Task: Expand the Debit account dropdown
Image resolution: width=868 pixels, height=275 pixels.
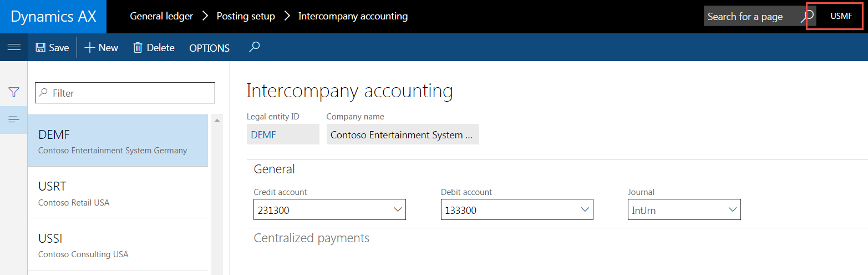Action: coord(585,210)
